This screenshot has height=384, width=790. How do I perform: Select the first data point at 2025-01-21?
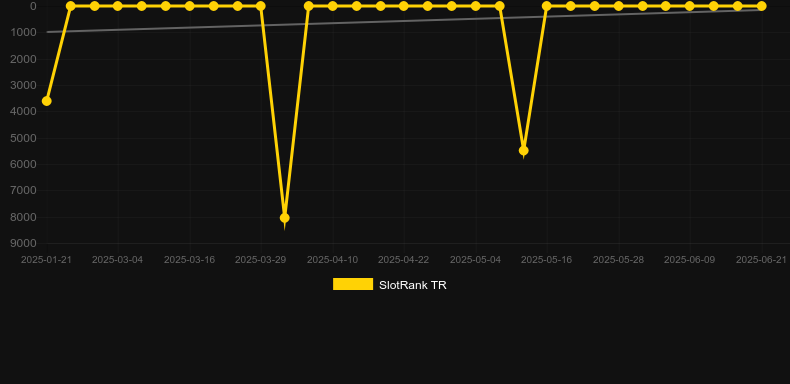point(46,101)
